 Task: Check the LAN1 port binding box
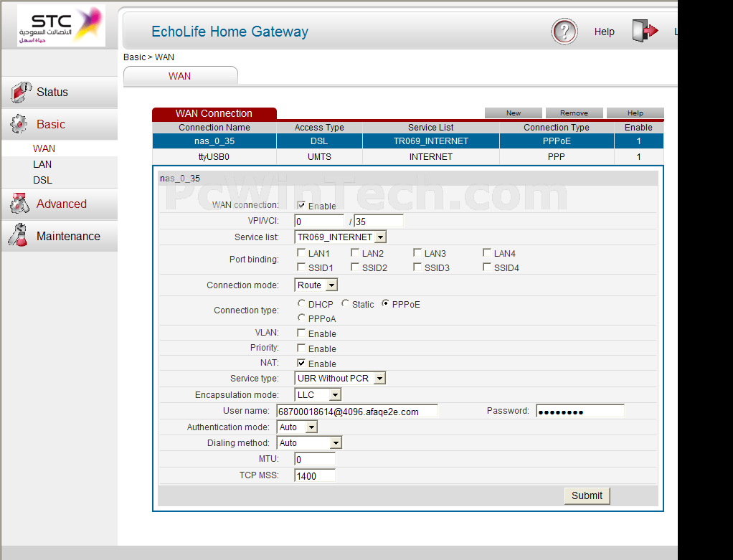[x=301, y=253]
